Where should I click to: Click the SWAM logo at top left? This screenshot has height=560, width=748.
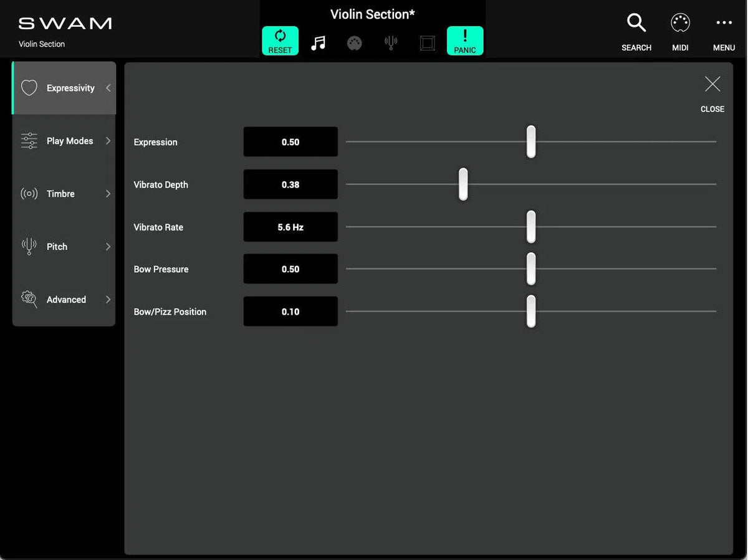click(64, 22)
